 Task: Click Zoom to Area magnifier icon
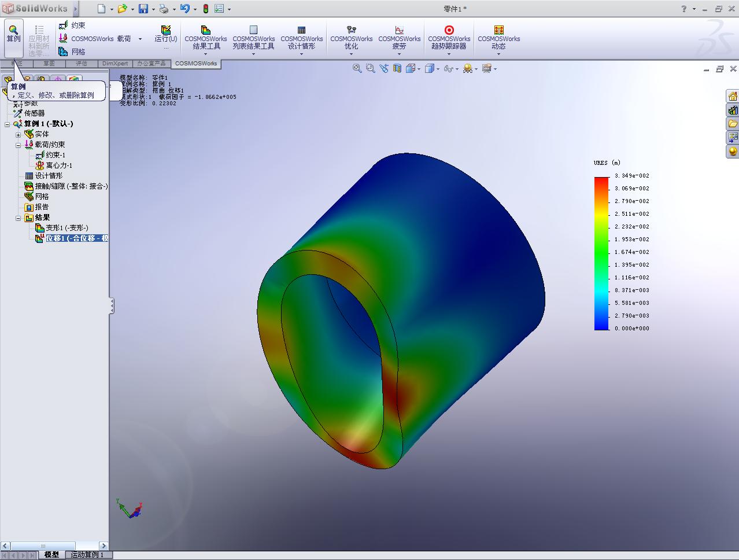tap(371, 68)
